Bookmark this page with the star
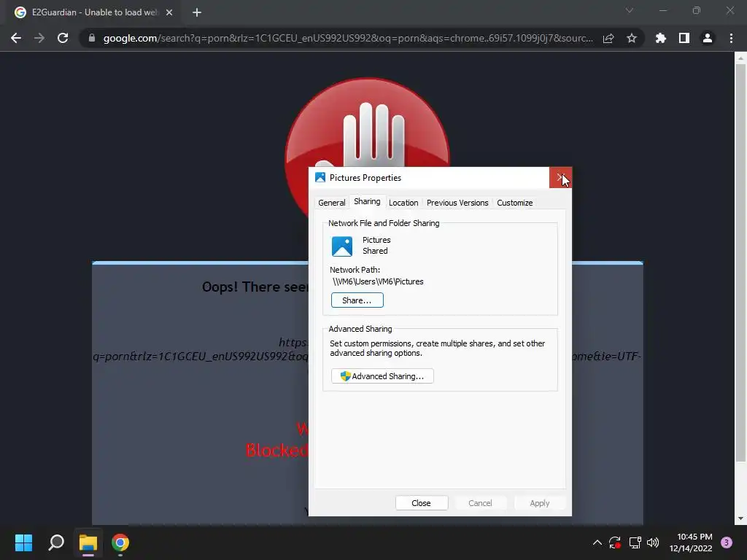747x560 pixels. [x=632, y=38]
